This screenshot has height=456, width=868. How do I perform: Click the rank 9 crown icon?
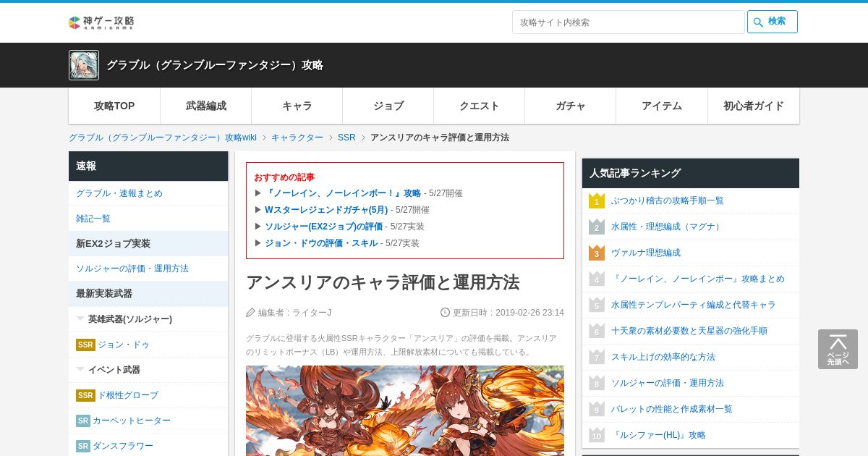click(x=597, y=409)
